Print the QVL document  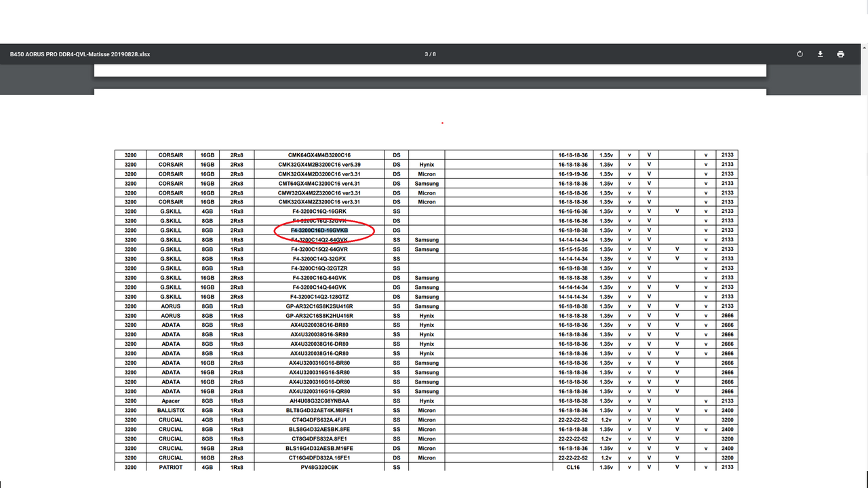pos(841,54)
